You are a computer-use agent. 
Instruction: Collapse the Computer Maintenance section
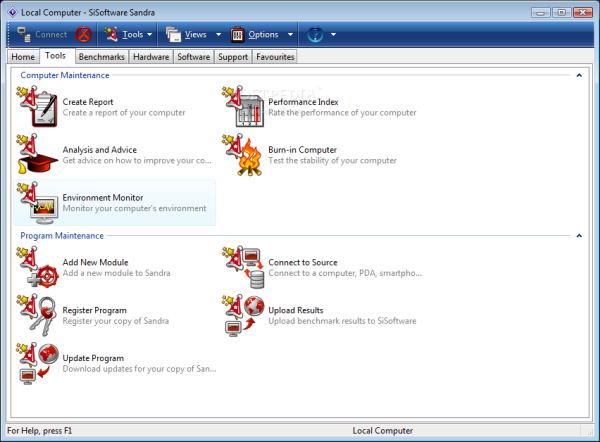(579, 75)
